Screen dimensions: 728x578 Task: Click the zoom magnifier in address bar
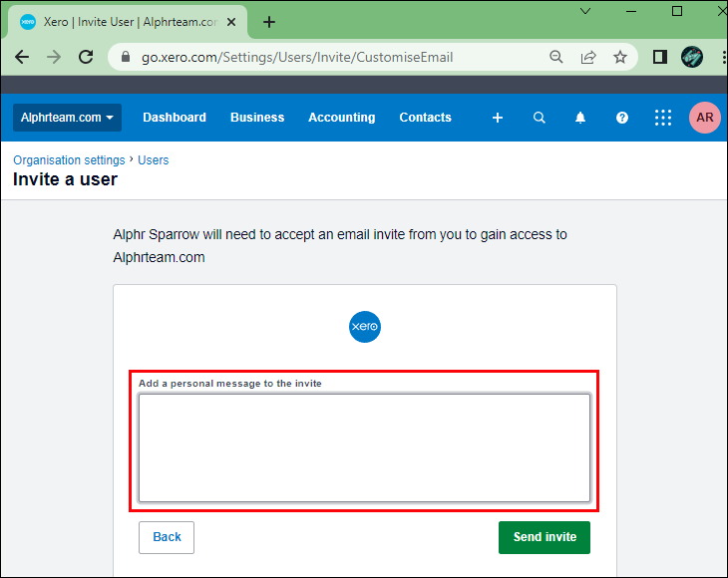point(555,57)
